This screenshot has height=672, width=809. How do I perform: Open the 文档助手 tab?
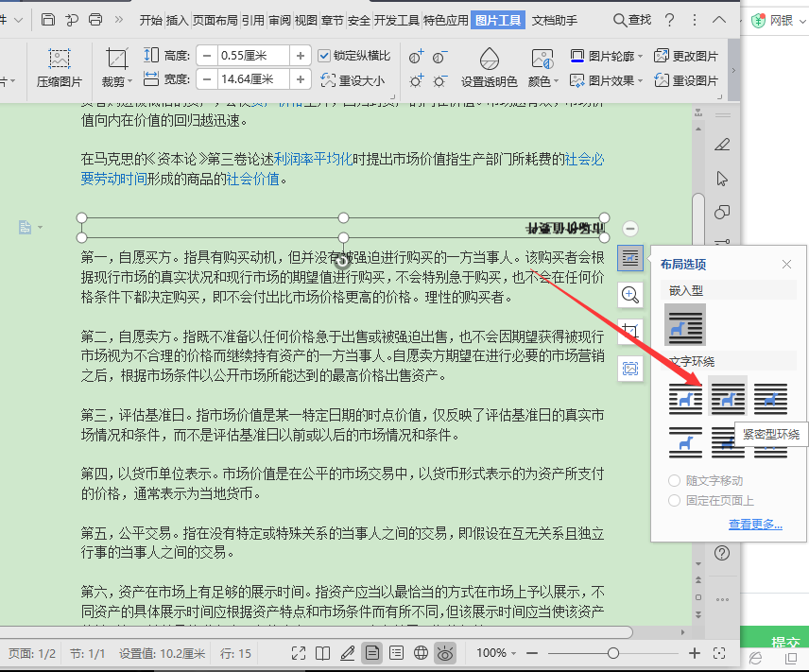coord(555,20)
